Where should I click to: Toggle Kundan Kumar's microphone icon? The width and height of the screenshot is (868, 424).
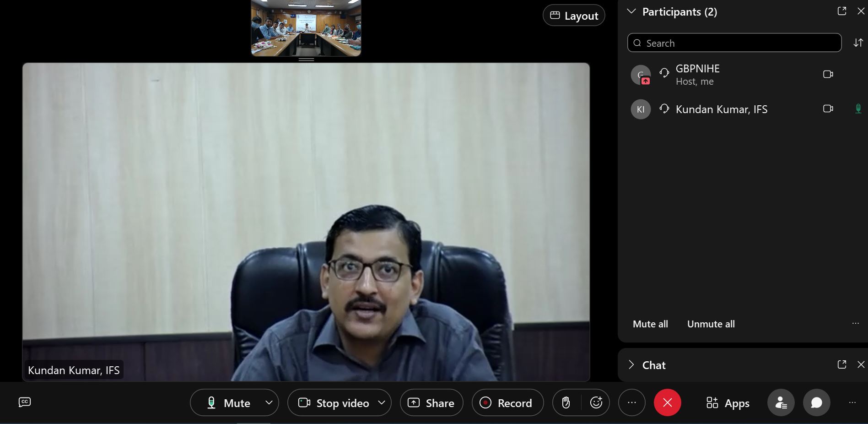858,109
